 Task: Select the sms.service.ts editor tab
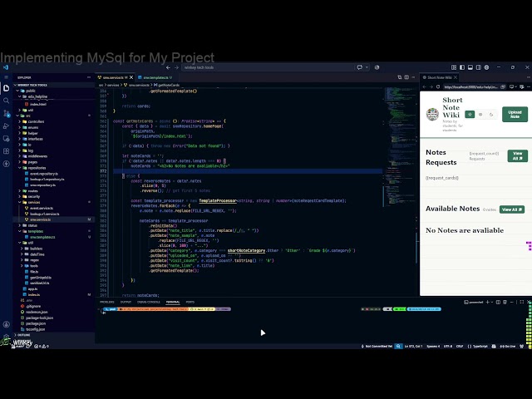(x=113, y=77)
